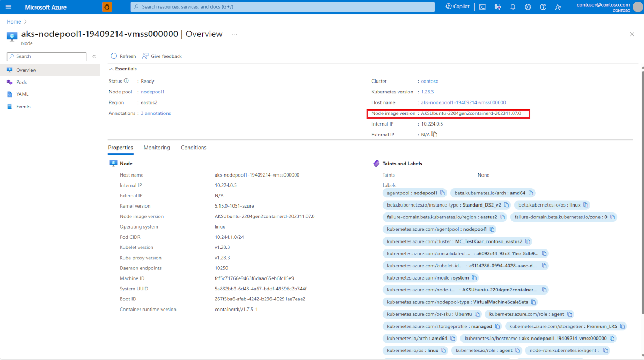
Task: Open the portal settings gear
Action: click(528, 6)
